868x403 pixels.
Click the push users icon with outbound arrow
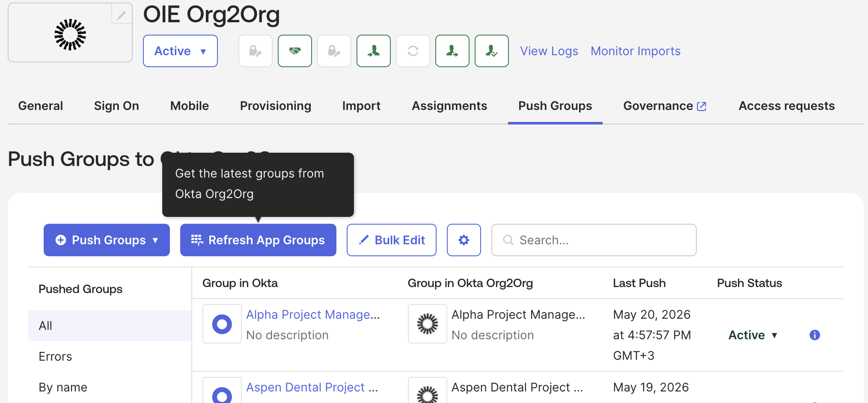pos(452,51)
